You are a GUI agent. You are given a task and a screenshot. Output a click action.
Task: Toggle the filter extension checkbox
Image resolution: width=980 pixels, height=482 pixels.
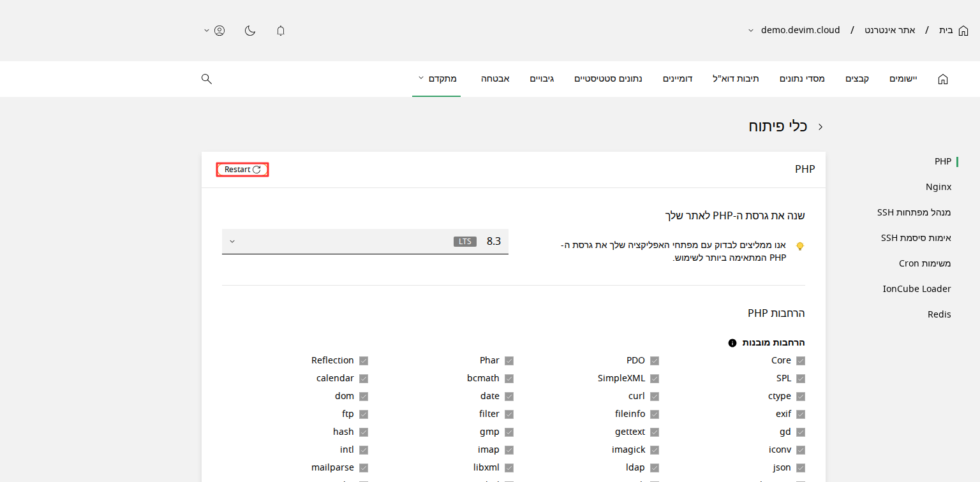pyautogui.click(x=509, y=414)
